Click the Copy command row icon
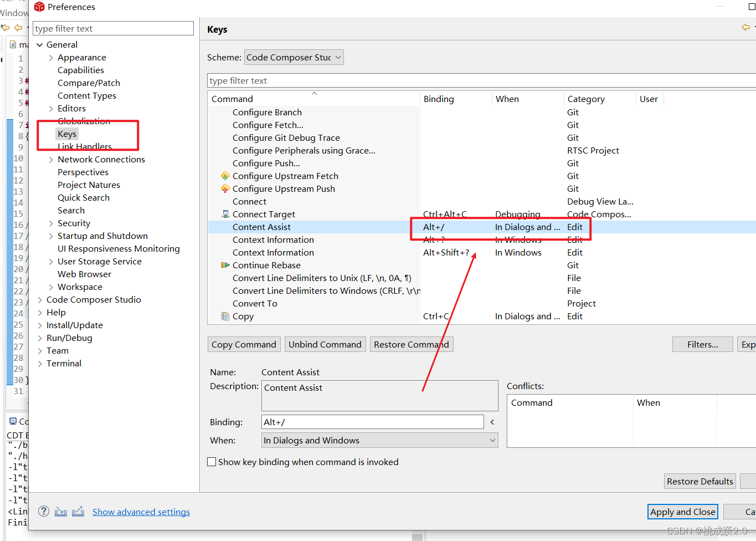The height and width of the screenshot is (541, 756). tap(225, 316)
